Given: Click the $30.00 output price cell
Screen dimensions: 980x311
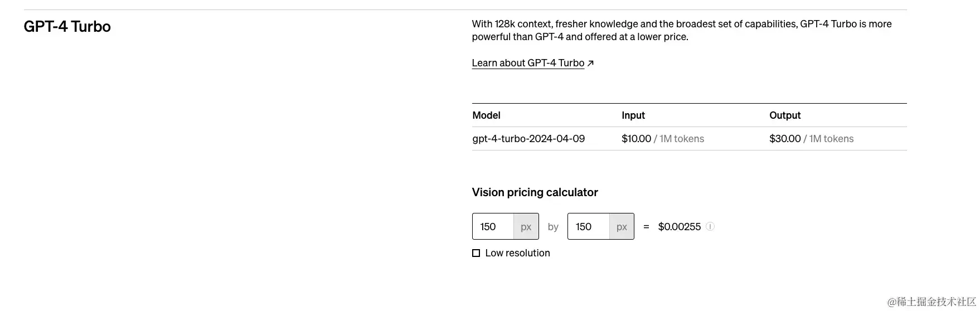Looking at the screenshot, I should tap(784, 139).
